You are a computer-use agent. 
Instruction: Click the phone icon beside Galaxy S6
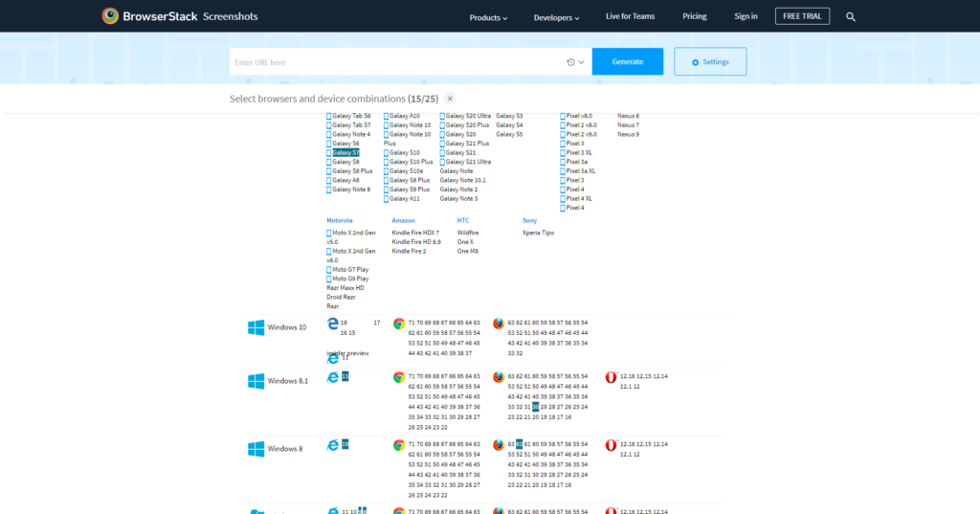point(329,144)
